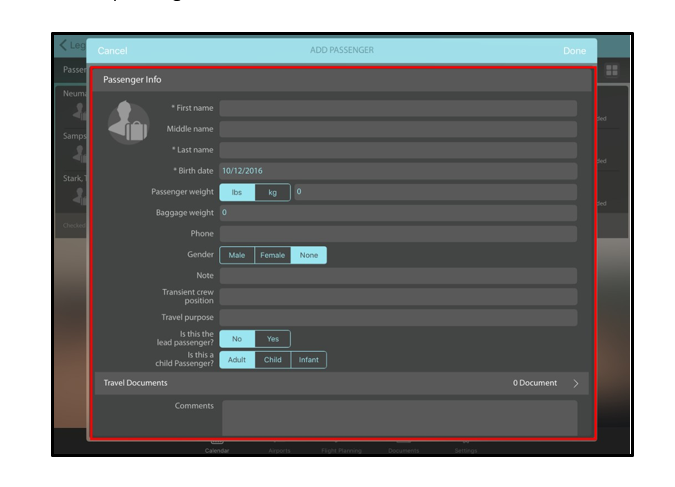Open the Calendar tab in bottom bar
The width and height of the screenshot is (675, 487).
click(217, 446)
